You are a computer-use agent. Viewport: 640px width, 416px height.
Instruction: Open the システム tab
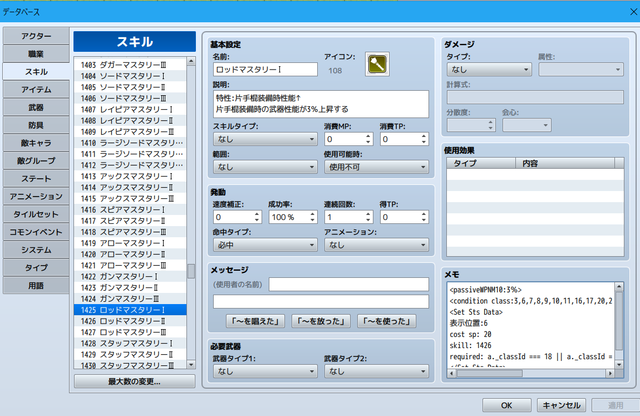(36, 250)
